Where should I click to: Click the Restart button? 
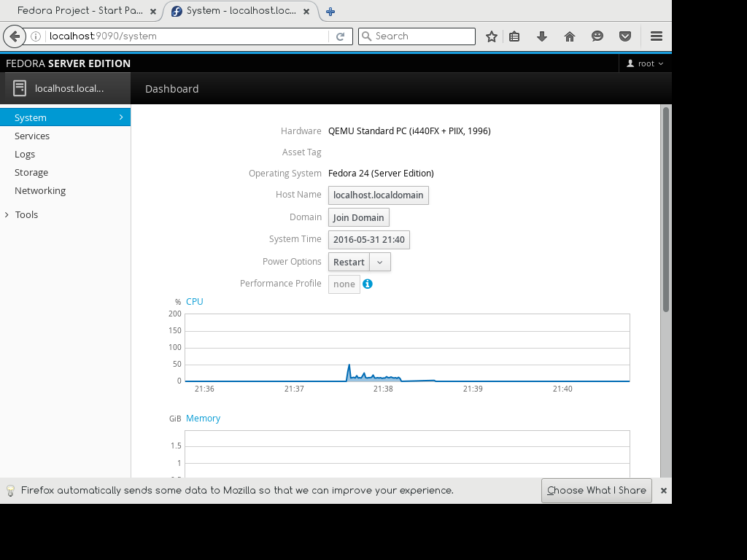coord(349,262)
